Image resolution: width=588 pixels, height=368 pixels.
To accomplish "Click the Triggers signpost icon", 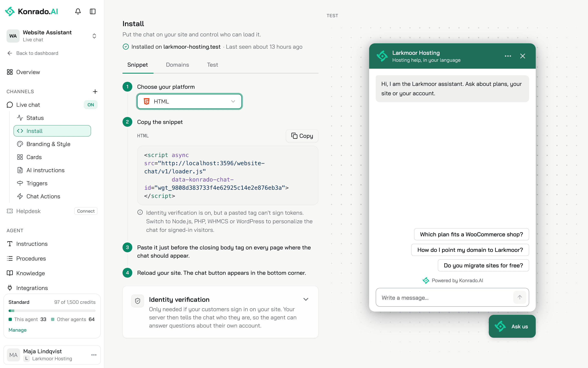I will pos(20,183).
